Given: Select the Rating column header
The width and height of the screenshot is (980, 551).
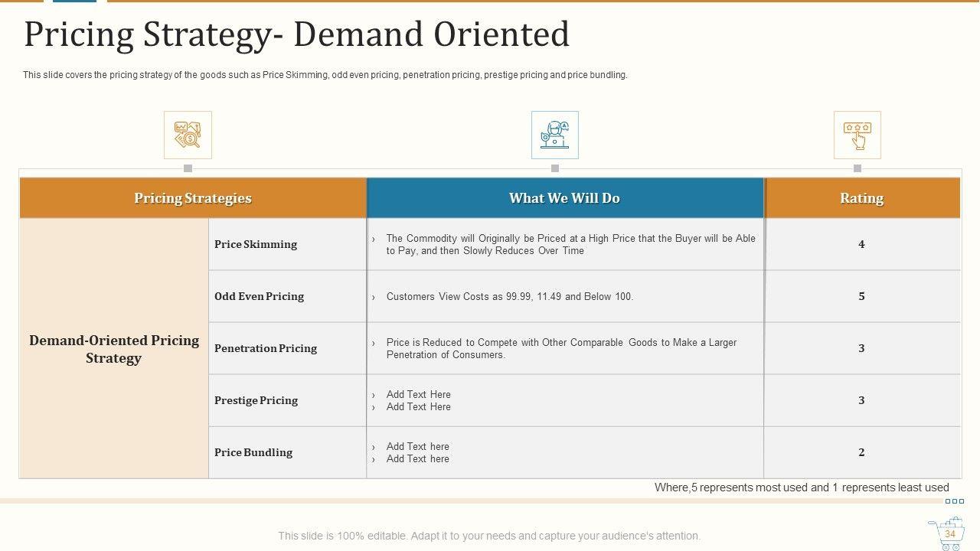Looking at the screenshot, I should pyautogui.click(x=862, y=198).
